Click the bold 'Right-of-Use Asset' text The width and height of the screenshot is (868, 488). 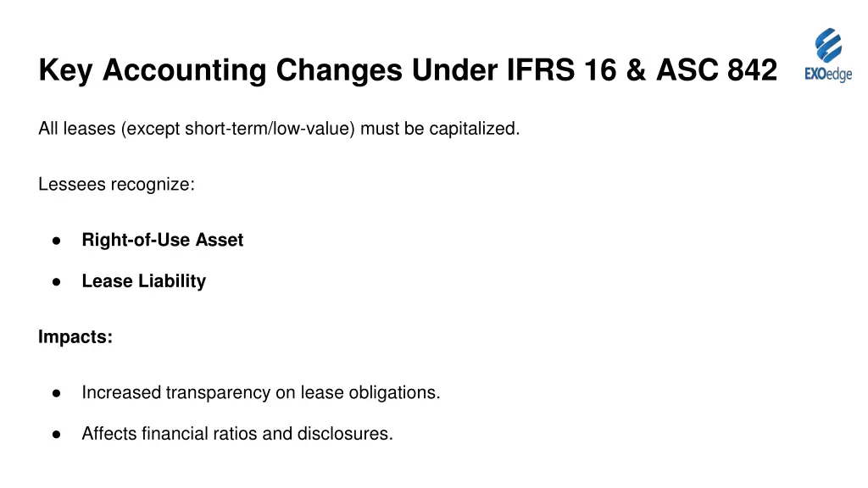[162, 240]
